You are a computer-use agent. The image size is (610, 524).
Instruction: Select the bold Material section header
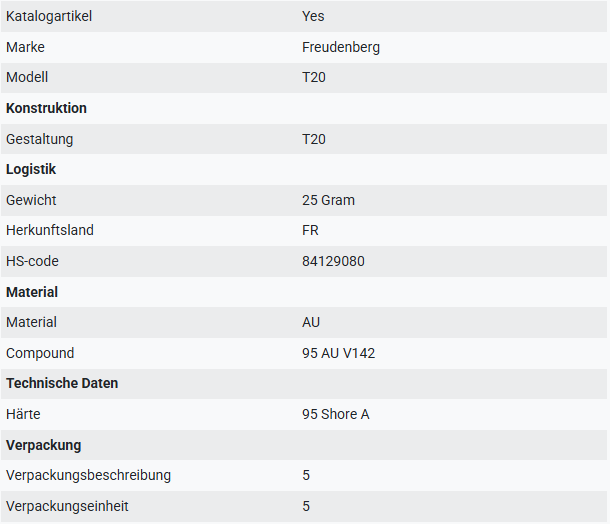point(32,292)
